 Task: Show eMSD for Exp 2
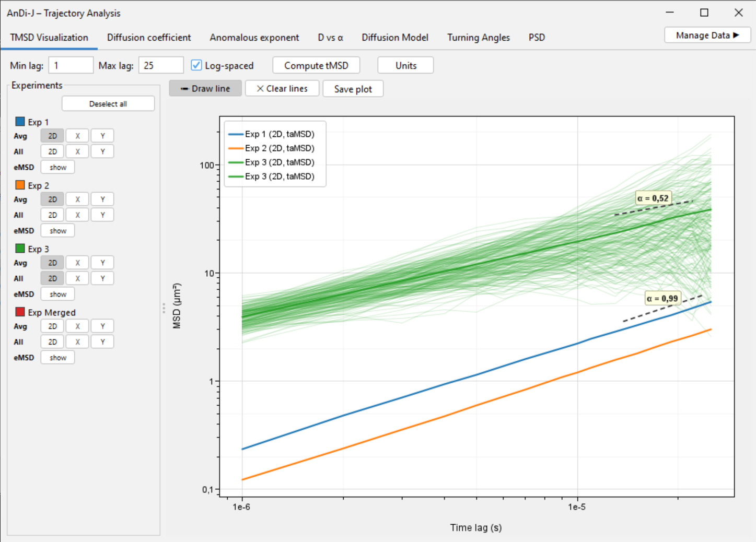pos(57,230)
